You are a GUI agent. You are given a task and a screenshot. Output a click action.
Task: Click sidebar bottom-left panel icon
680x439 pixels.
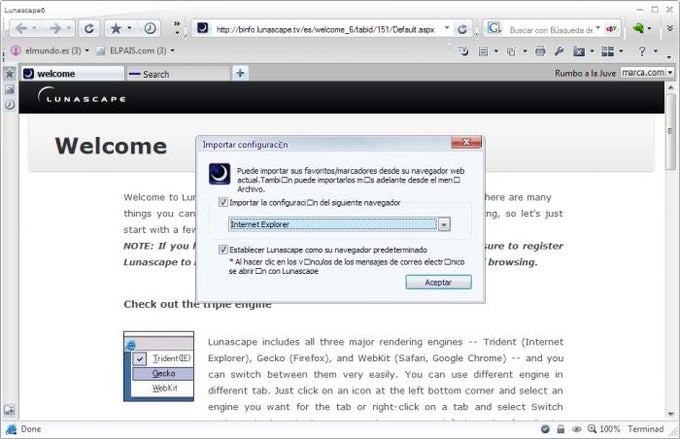coord(9,410)
